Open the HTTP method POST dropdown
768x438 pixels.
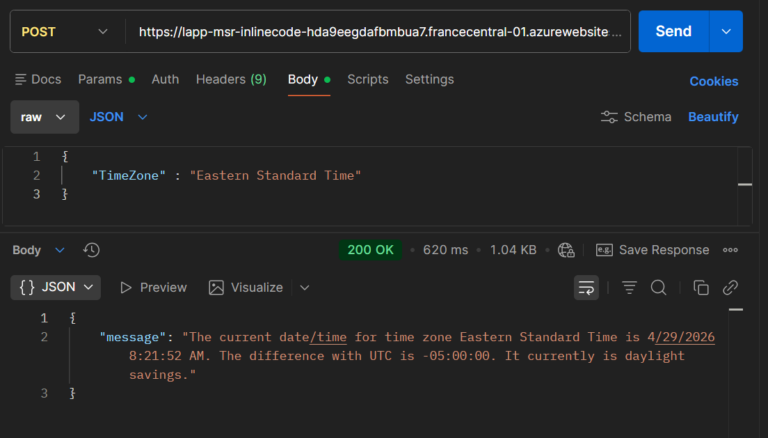tap(64, 32)
